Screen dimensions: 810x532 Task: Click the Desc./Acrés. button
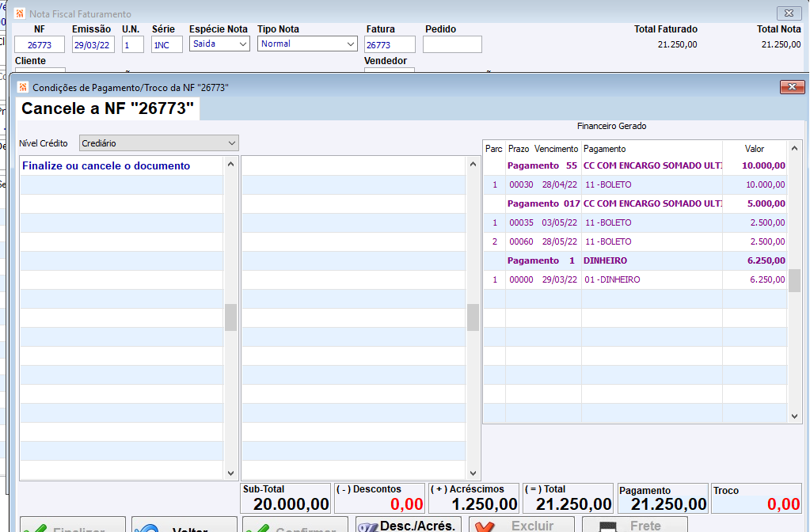[408, 524]
